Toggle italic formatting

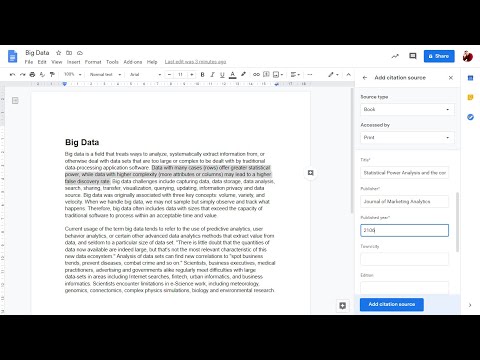[212, 74]
